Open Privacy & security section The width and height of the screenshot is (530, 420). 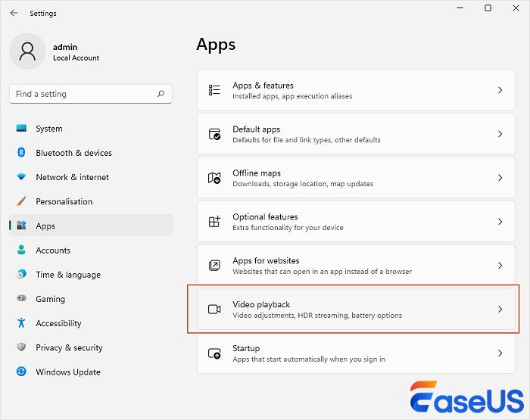69,347
